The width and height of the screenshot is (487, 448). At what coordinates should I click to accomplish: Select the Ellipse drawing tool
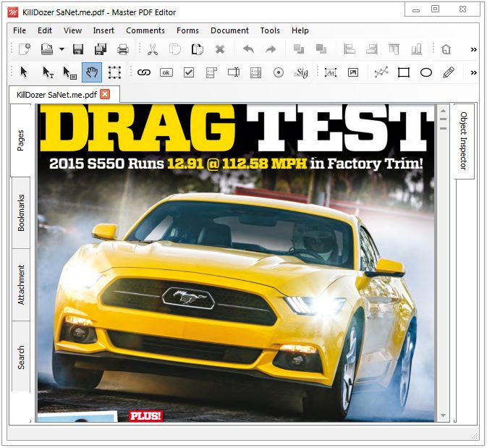[426, 72]
